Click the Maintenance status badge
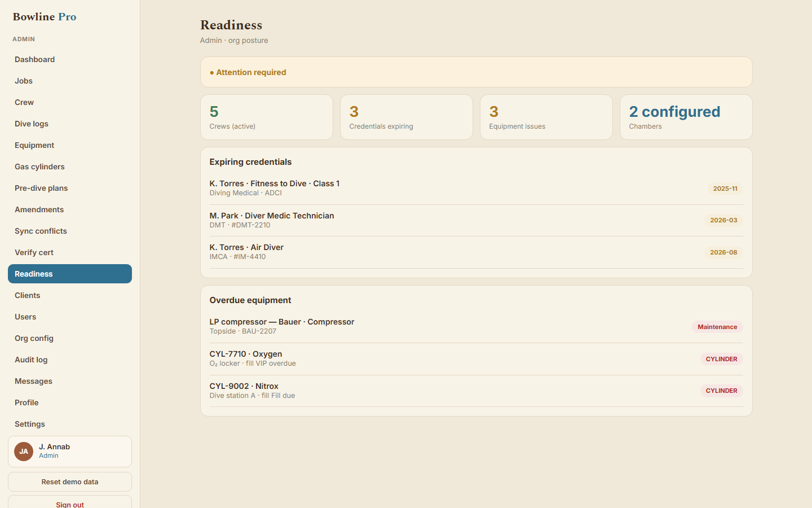812x508 pixels. tap(717, 327)
